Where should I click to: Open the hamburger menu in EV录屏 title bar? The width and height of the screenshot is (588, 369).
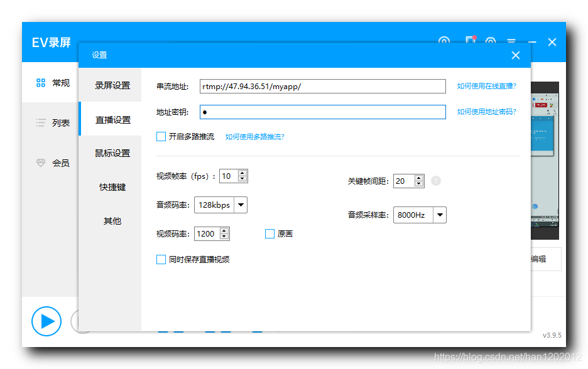tap(511, 40)
